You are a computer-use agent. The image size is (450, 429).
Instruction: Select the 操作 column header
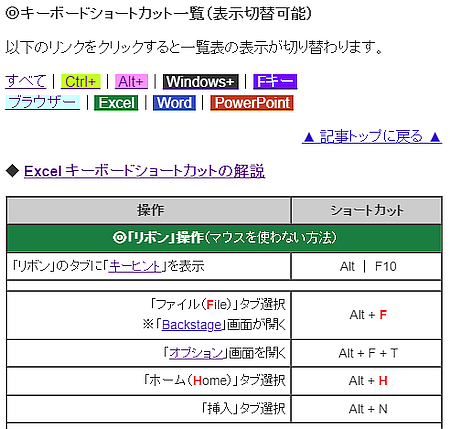click(149, 210)
